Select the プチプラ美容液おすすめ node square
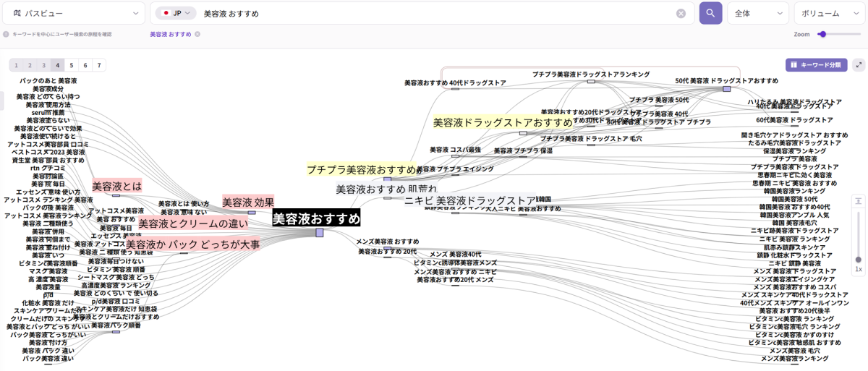This screenshot has width=868, height=371. (387, 179)
